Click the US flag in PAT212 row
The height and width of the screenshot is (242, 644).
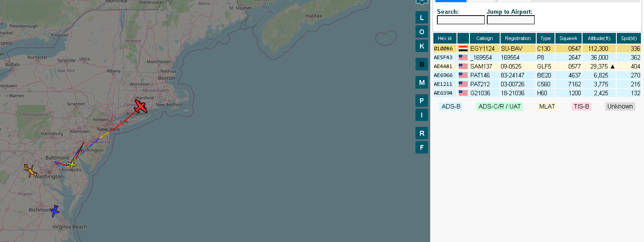[463, 84]
